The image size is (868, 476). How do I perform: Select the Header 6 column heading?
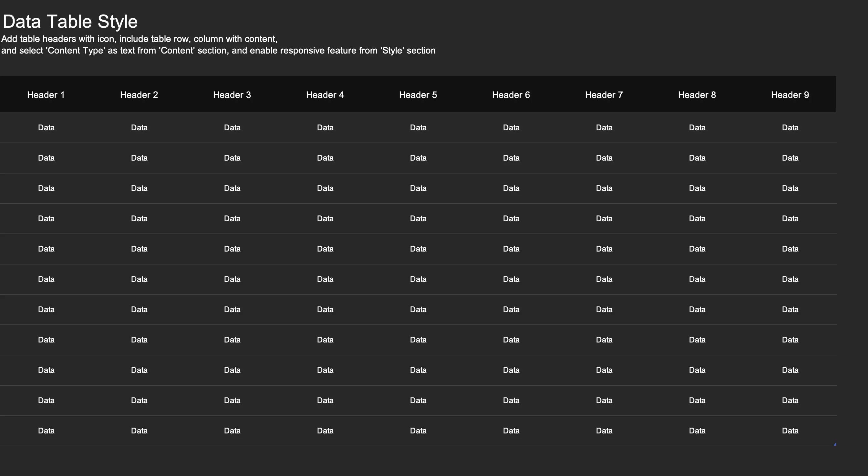click(x=511, y=95)
